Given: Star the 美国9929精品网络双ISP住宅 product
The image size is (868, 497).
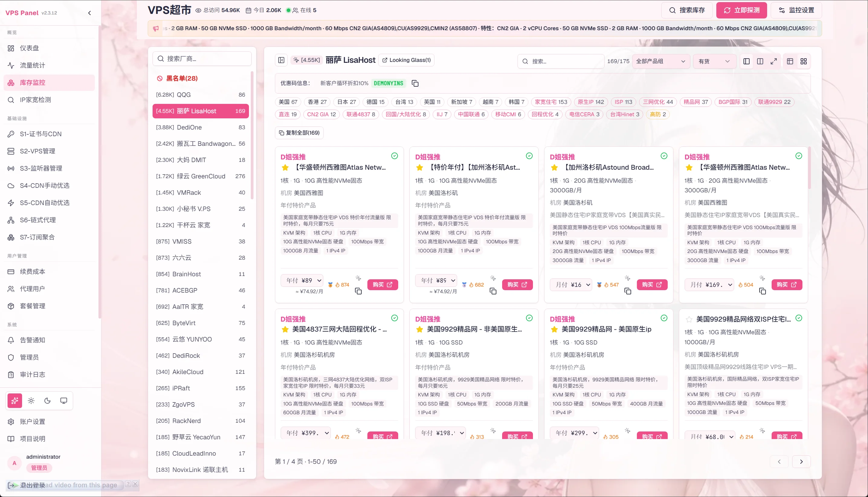Looking at the screenshot, I should [x=689, y=319].
